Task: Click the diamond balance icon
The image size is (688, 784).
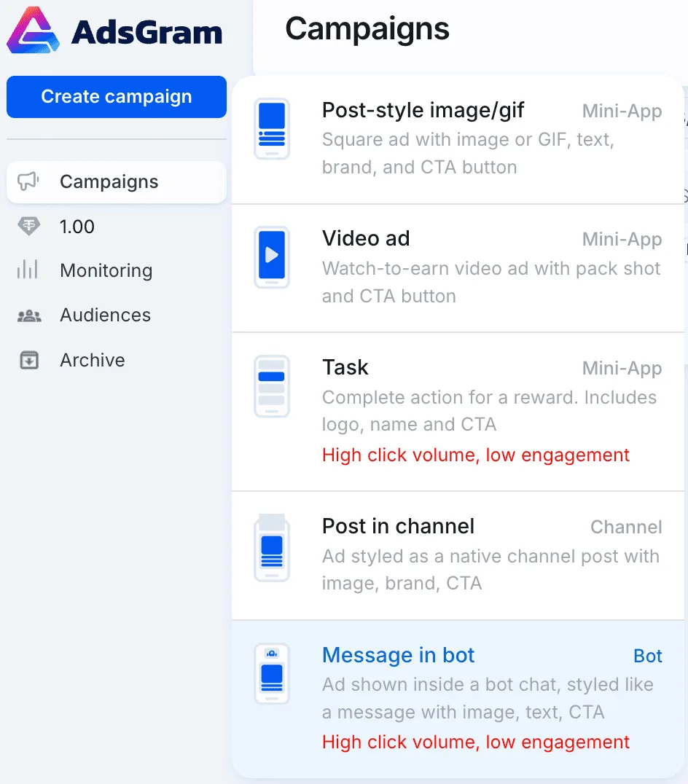Action: pyautogui.click(x=28, y=227)
